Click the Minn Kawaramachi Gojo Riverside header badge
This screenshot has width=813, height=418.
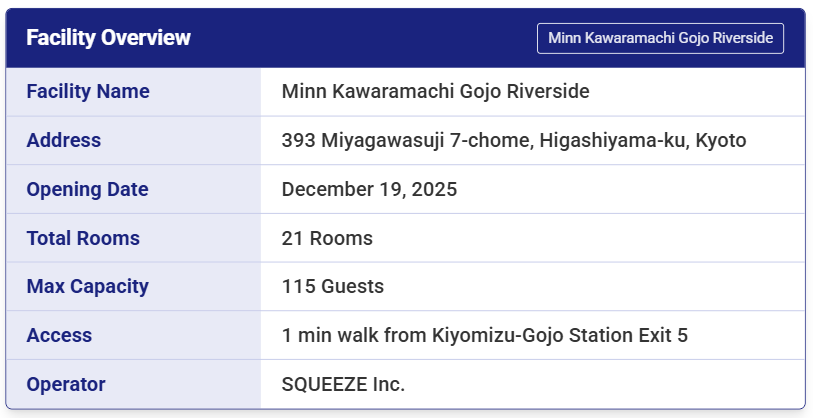click(660, 38)
